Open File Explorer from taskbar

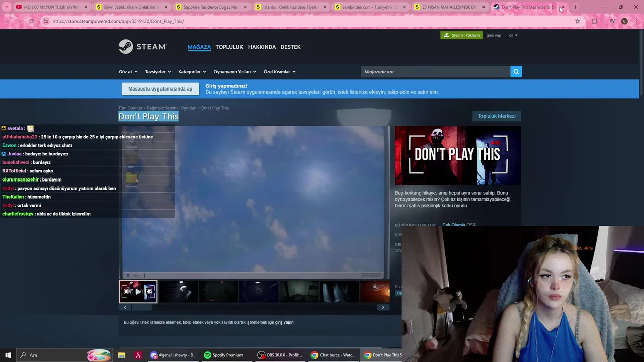pos(122,355)
